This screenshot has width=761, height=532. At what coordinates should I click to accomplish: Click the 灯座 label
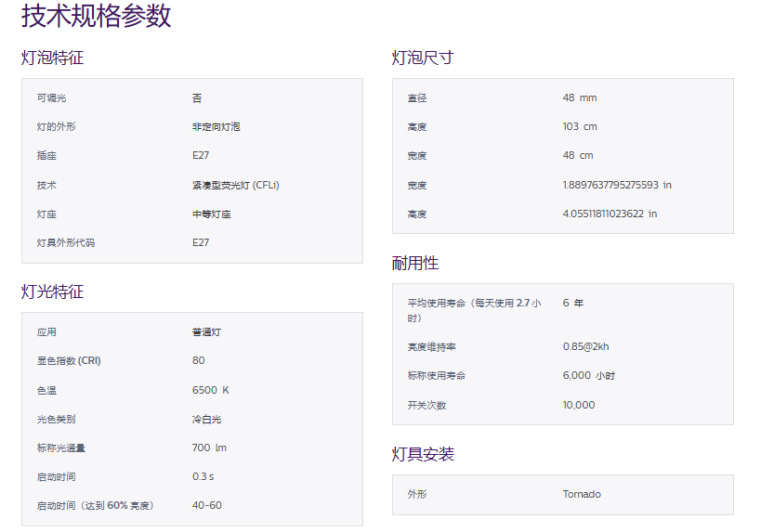46,214
